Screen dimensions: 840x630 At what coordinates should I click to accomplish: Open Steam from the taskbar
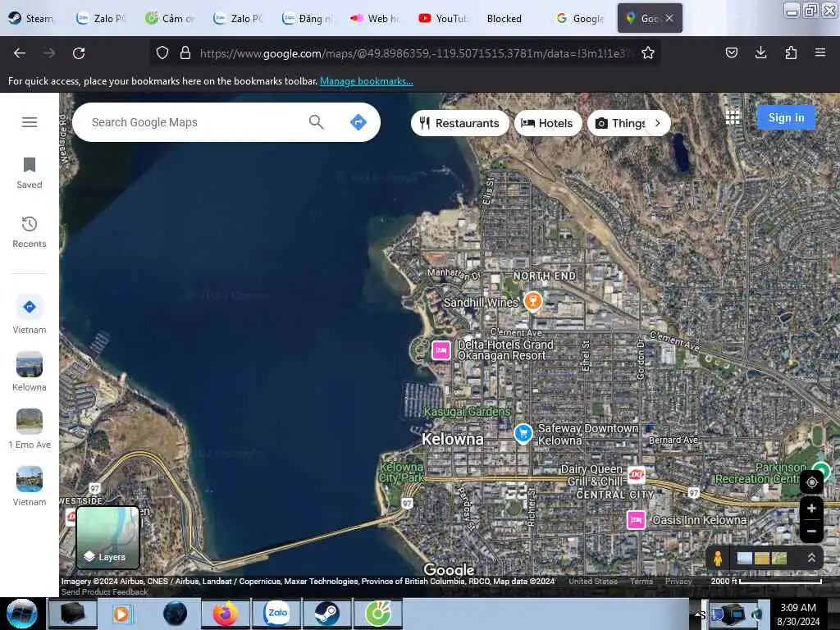(x=326, y=614)
